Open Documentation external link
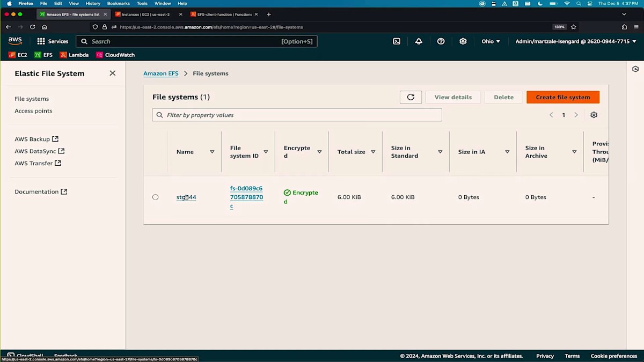This screenshot has width=644, height=362. tap(41, 191)
